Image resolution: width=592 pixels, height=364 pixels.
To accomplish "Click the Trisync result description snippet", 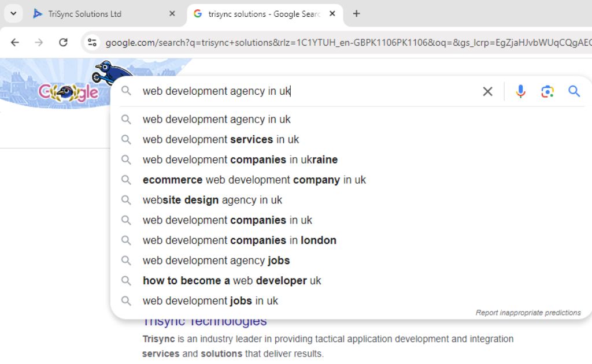I will pos(328,346).
